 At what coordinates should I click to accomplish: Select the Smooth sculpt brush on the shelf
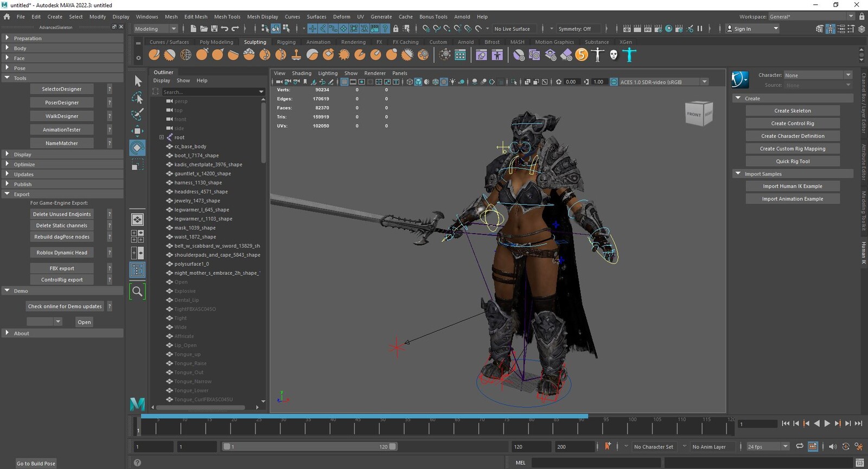(170, 55)
